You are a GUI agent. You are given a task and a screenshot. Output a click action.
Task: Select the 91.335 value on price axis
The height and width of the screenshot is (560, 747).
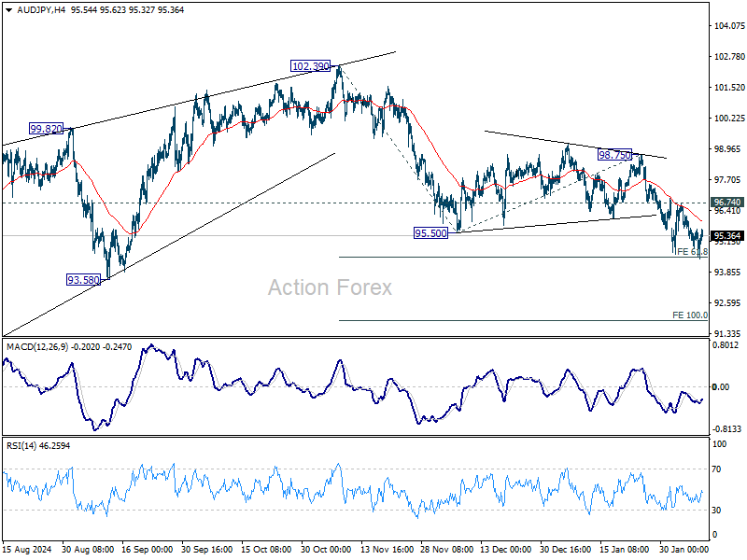(x=727, y=334)
